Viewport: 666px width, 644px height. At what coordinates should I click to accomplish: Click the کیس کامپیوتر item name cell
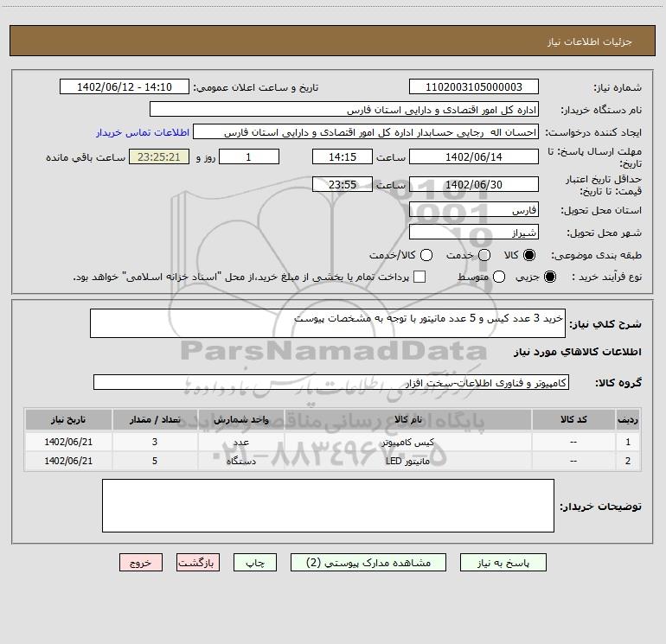407,442
